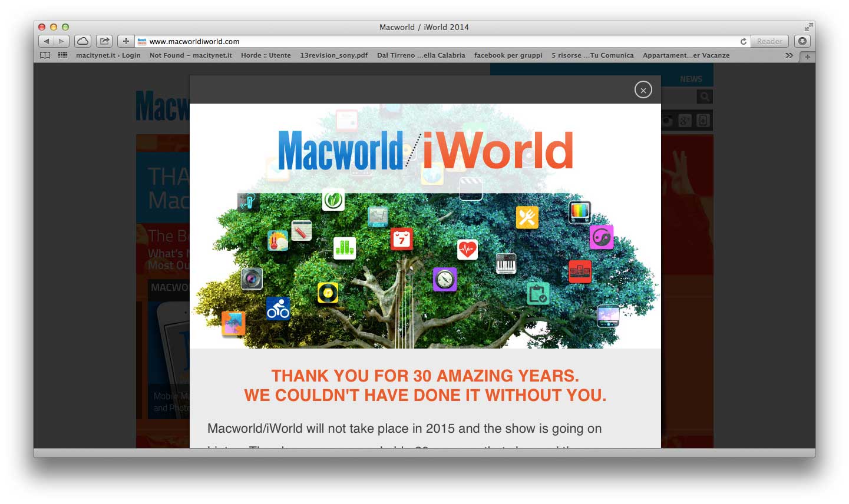The height and width of the screenshot is (504, 849).
Task: Open the '13revision_sony.pdf' bookmark
Action: point(334,55)
